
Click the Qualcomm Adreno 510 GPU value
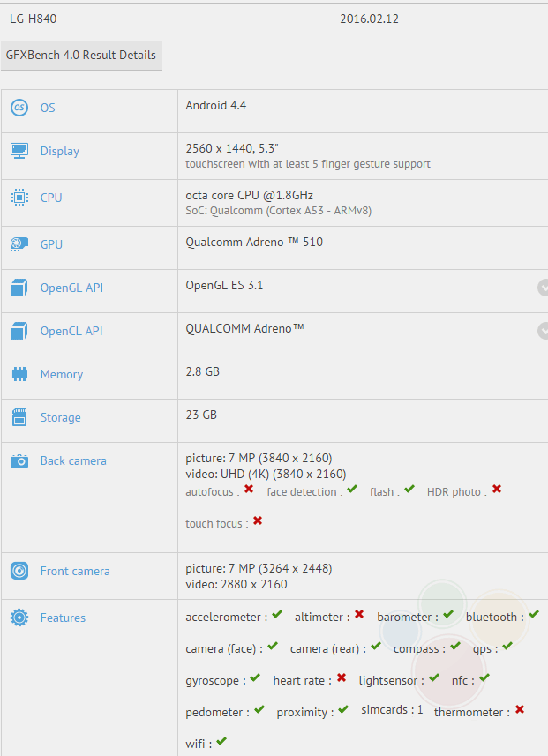tap(254, 242)
